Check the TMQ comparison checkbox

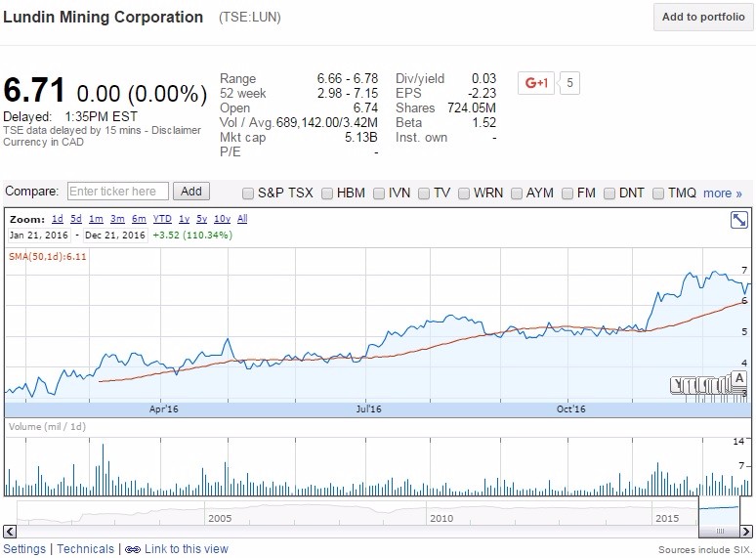pyautogui.click(x=658, y=193)
